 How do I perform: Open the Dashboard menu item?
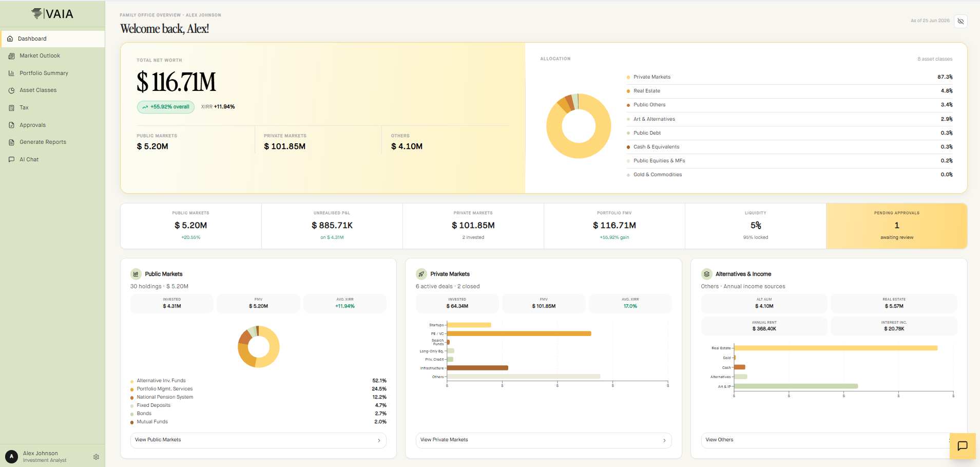53,39
